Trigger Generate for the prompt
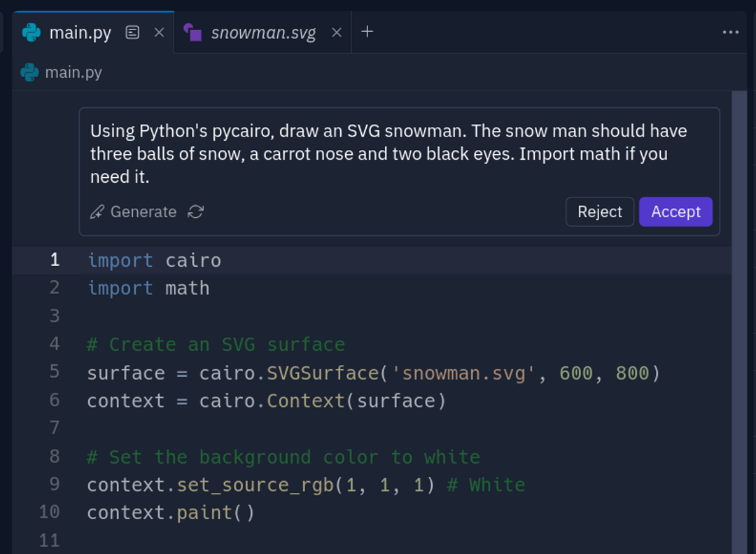The image size is (756, 554). pos(143,212)
